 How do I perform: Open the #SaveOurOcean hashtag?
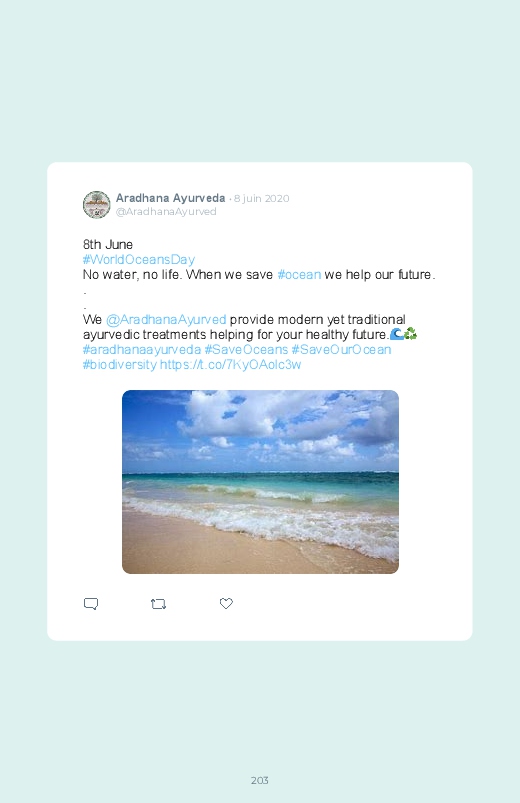click(x=341, y=349)
